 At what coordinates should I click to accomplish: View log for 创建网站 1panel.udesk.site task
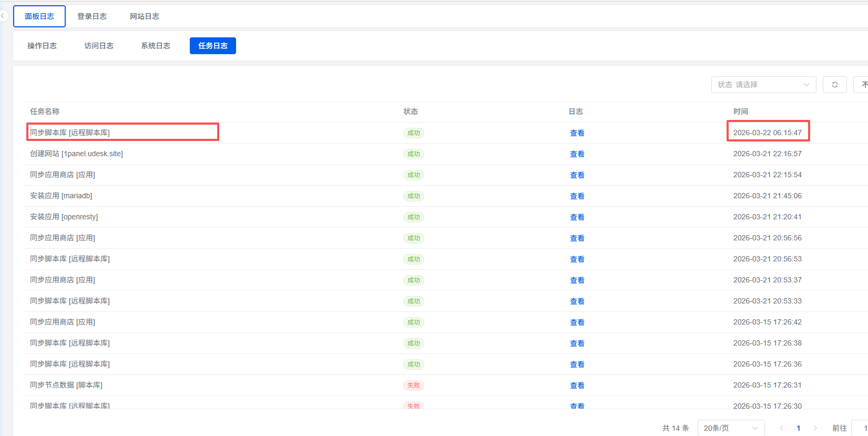coord(577,154)
